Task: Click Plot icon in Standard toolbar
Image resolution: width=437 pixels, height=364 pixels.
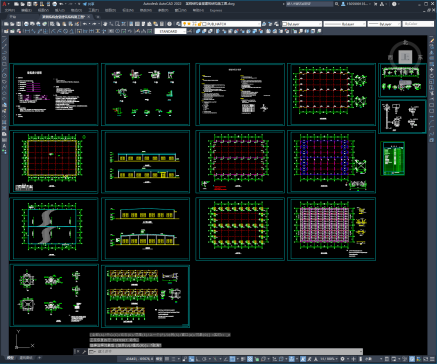Action: pyautogui.click(x=26, y=24)
